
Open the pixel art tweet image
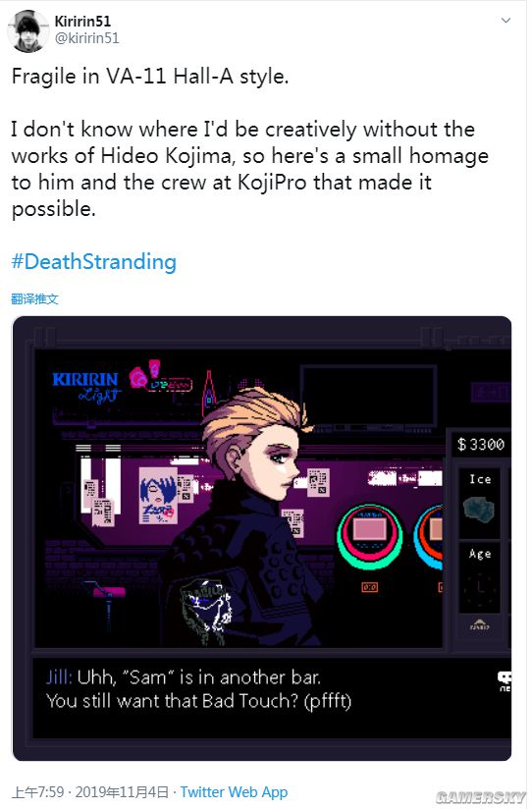pyautogui.click(x=262, y=538)
